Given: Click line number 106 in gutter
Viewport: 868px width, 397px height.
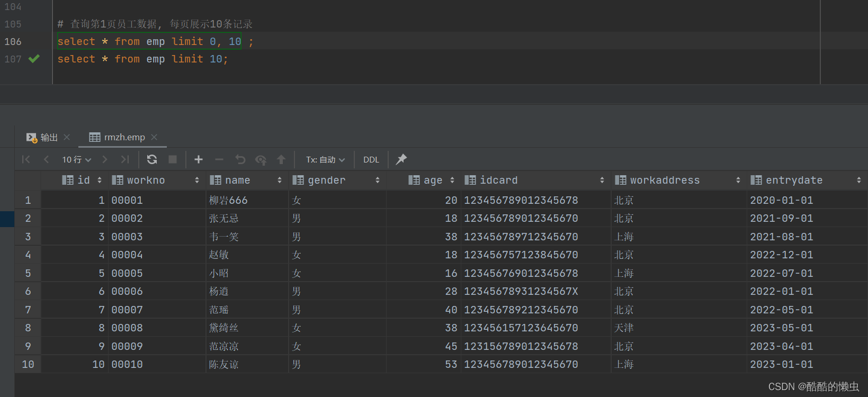Looking at the screenshot, I should [x=13, y=41].
